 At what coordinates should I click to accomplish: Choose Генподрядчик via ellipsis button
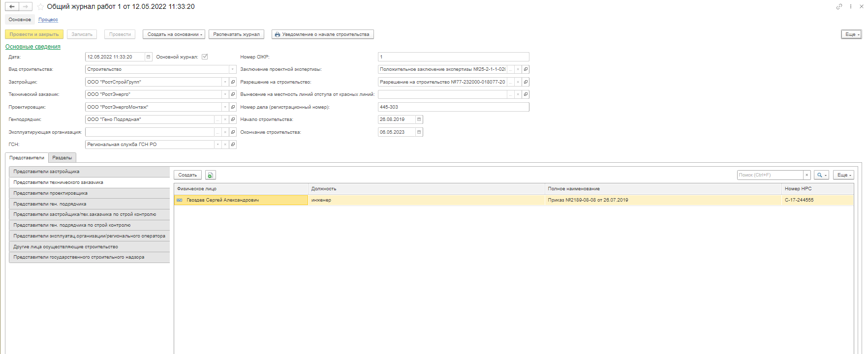coord(217,119)
